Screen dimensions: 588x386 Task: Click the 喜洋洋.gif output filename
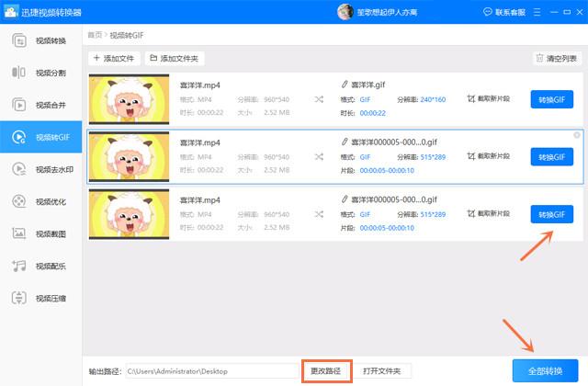[367, 85]
